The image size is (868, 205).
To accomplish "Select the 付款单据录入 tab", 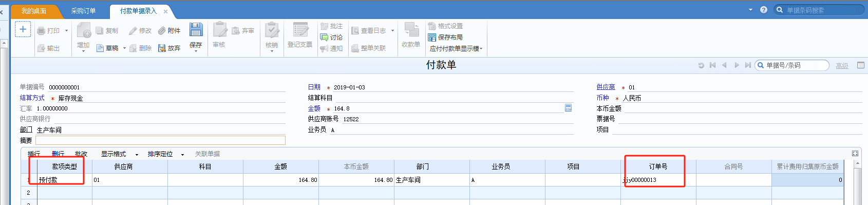I will tap(138, 11).
